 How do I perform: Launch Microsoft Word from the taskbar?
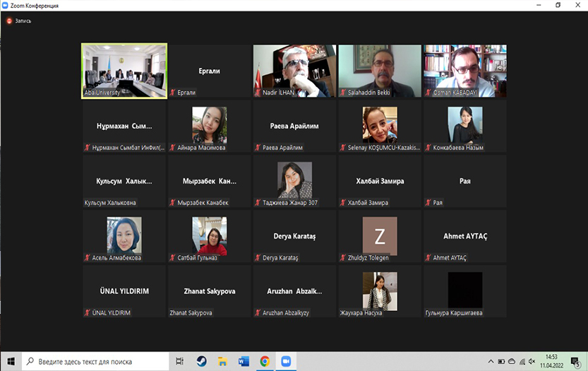(244, 361)
